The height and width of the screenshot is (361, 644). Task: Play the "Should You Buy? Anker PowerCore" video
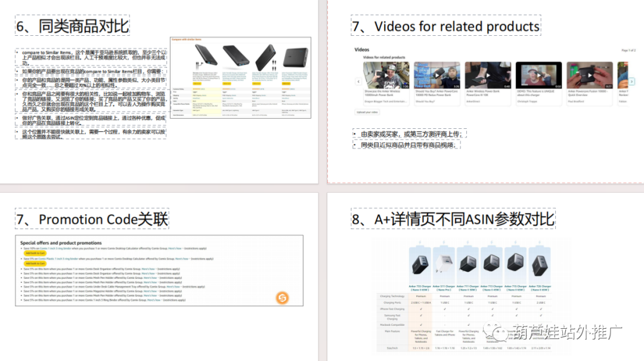[x=437, y=75]
